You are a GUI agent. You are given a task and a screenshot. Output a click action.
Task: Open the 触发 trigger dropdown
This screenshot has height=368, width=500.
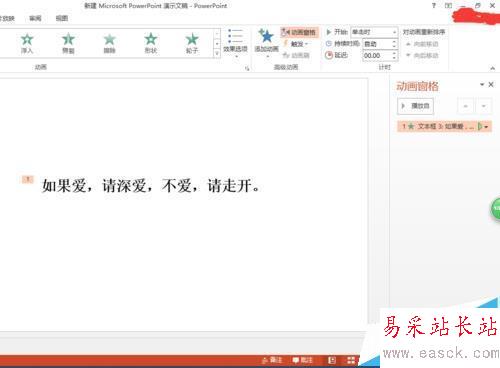tap(296, 44)
